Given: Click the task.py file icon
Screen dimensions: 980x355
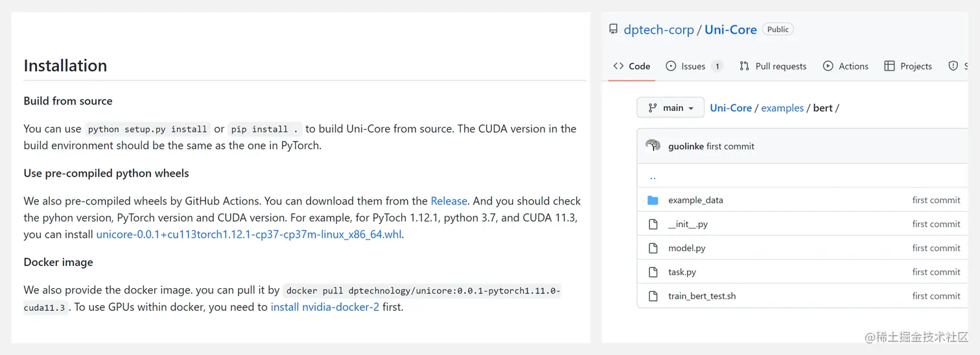Looking at the screenshot, I should pos(653,272).
